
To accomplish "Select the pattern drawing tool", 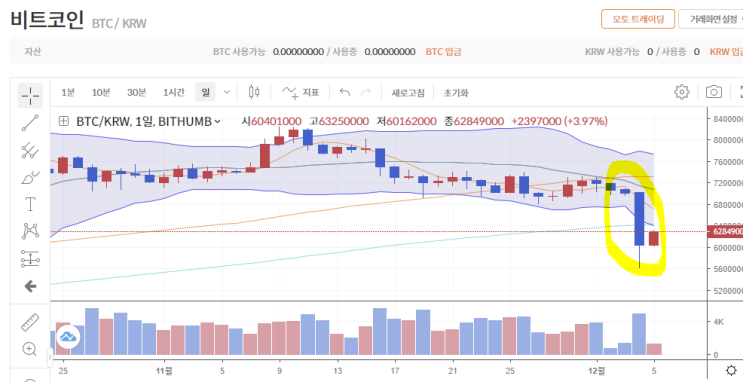I will pyautogui.click(x=30, y=231).
